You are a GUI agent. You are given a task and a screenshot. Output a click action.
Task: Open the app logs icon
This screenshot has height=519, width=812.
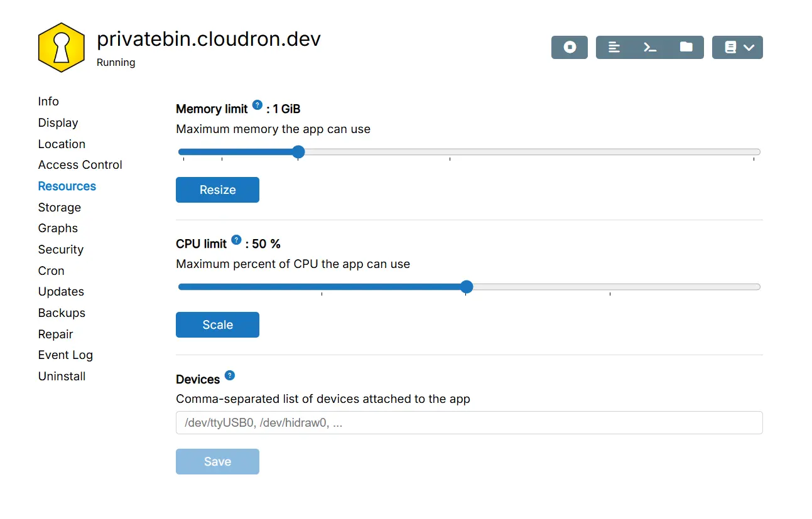click(x=614, y=48)
